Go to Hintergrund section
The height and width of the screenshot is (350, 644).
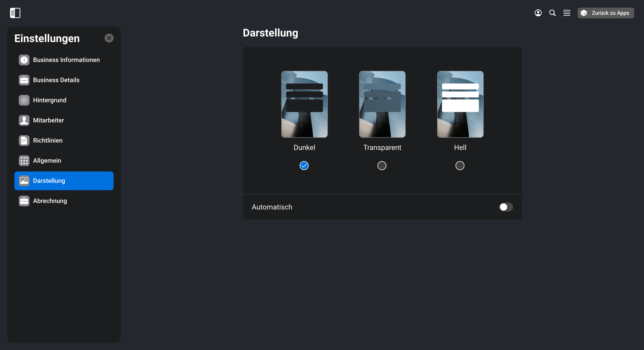pos(64,100)
